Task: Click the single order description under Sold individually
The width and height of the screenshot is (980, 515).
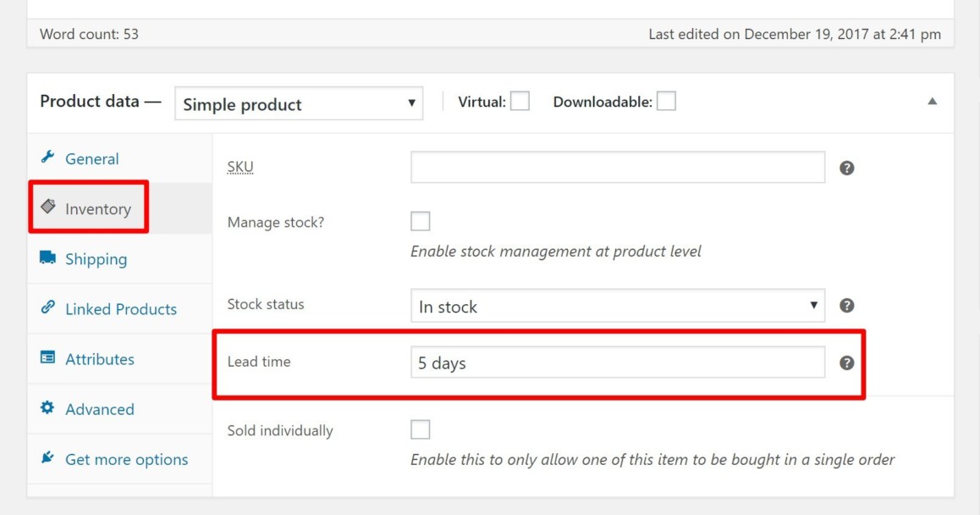Action: [x=652, y=460]
